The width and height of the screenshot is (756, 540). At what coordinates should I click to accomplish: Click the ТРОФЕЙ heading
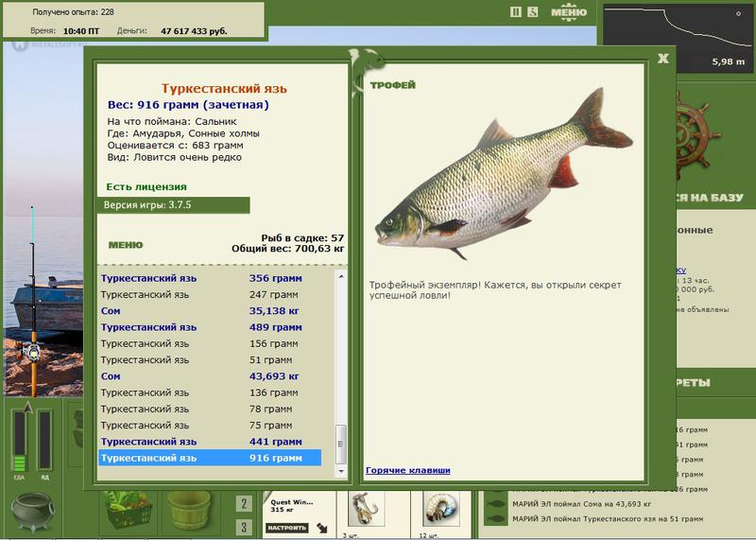(393, 85)
